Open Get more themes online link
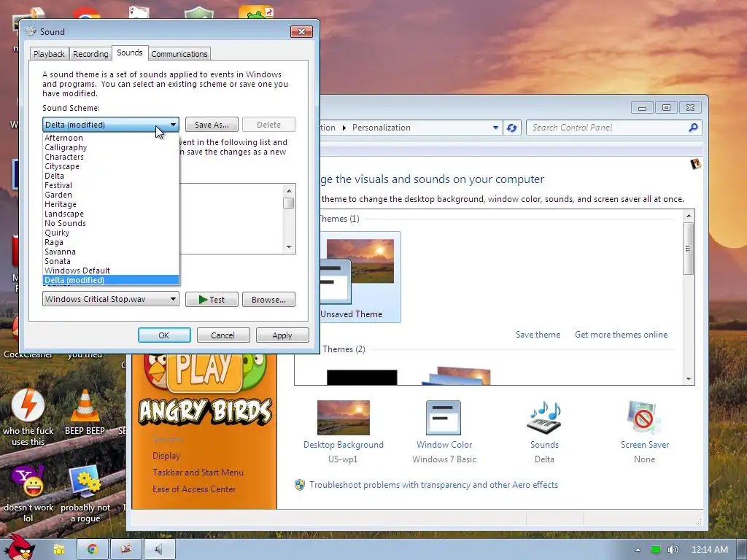 pos(622,335)
